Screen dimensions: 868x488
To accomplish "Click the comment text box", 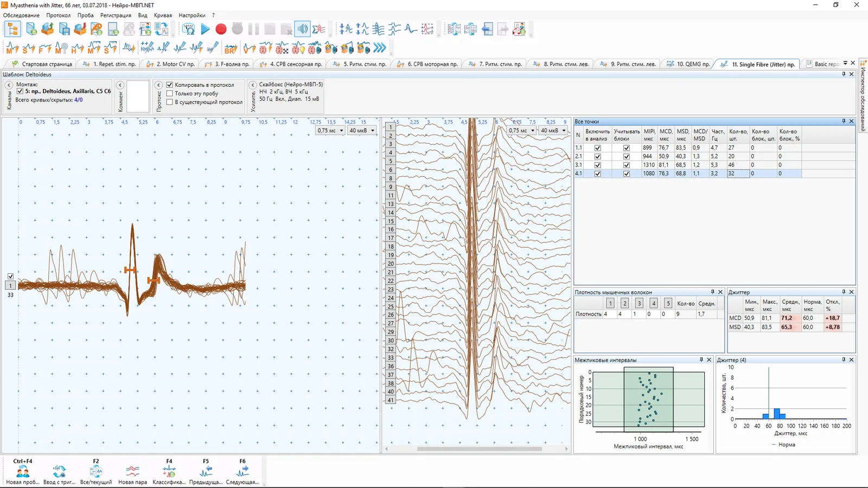I will point(138,97).
